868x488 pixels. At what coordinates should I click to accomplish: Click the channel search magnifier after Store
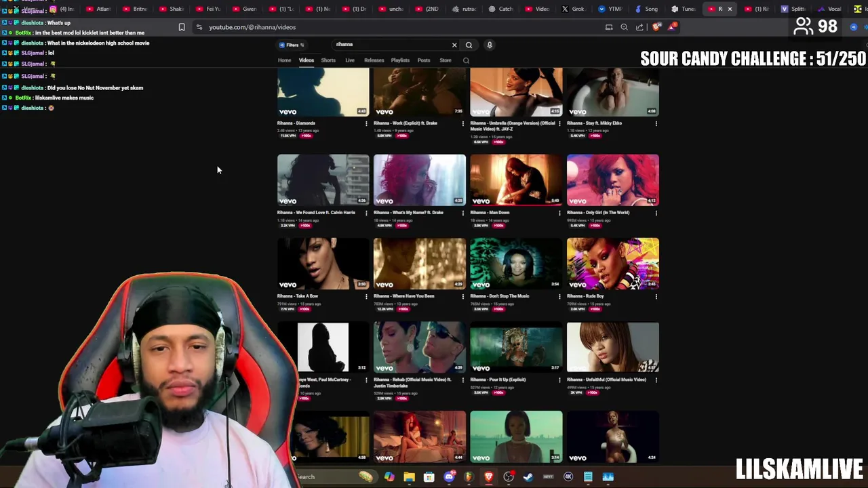pyautogui.click(x=466, y=60)
